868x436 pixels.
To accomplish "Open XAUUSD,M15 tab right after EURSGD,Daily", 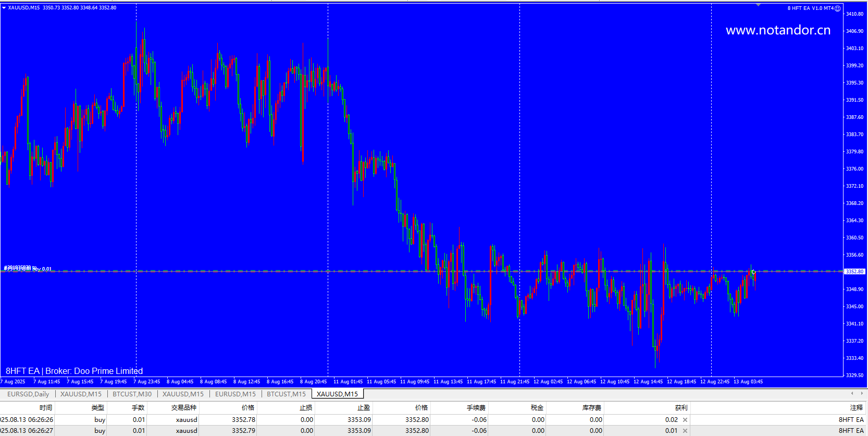I will click(81, 394).
